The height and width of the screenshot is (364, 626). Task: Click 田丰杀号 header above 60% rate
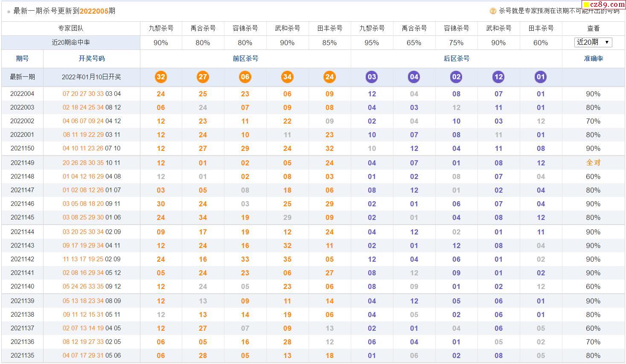541,29
